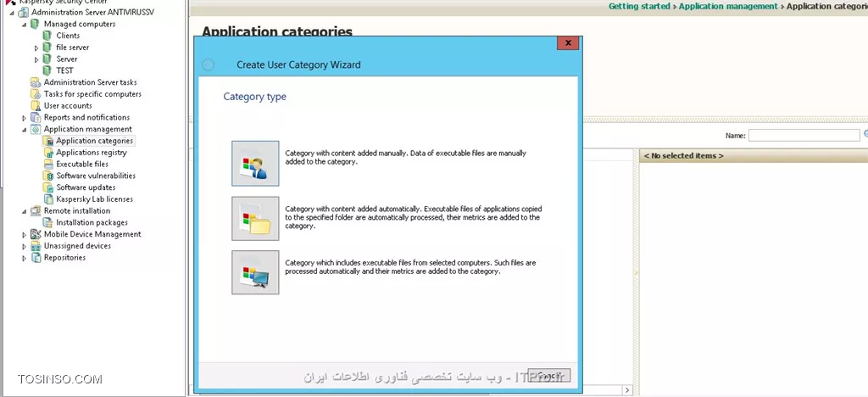Click the Managed computers group icon

36,24
